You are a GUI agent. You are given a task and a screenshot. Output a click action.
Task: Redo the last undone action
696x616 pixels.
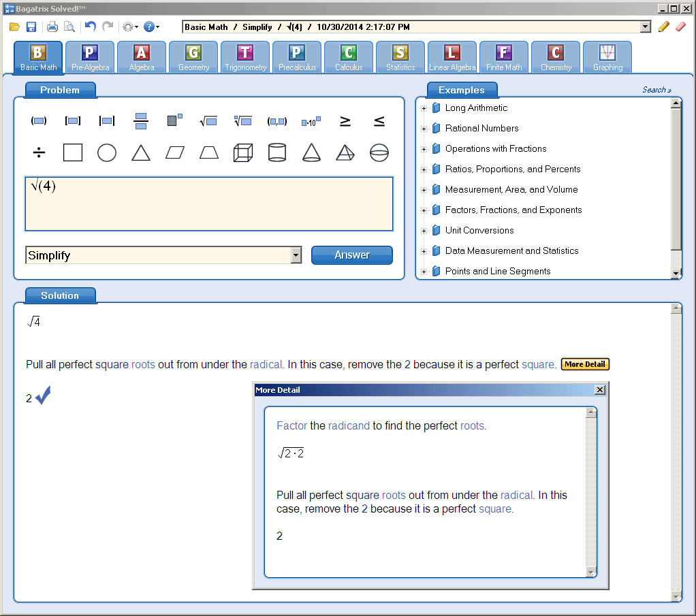[108, 27]
